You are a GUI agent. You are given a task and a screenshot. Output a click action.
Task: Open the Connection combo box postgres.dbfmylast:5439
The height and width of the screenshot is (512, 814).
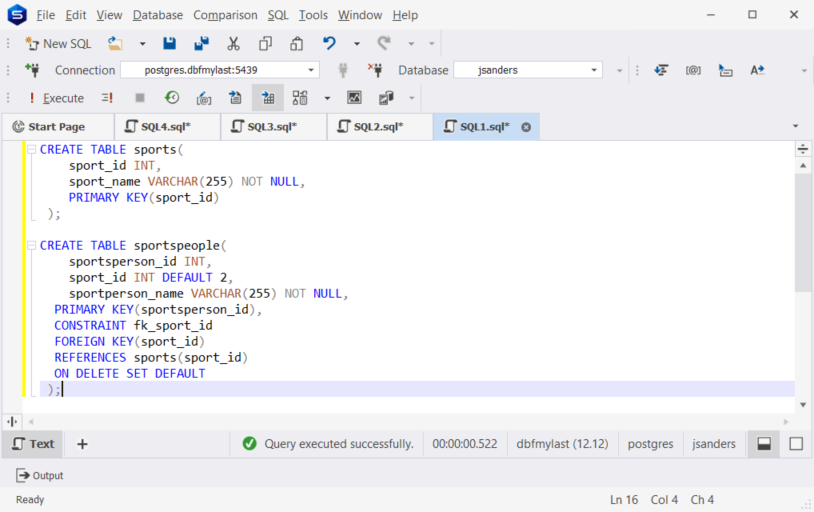(x=220, y=70)
